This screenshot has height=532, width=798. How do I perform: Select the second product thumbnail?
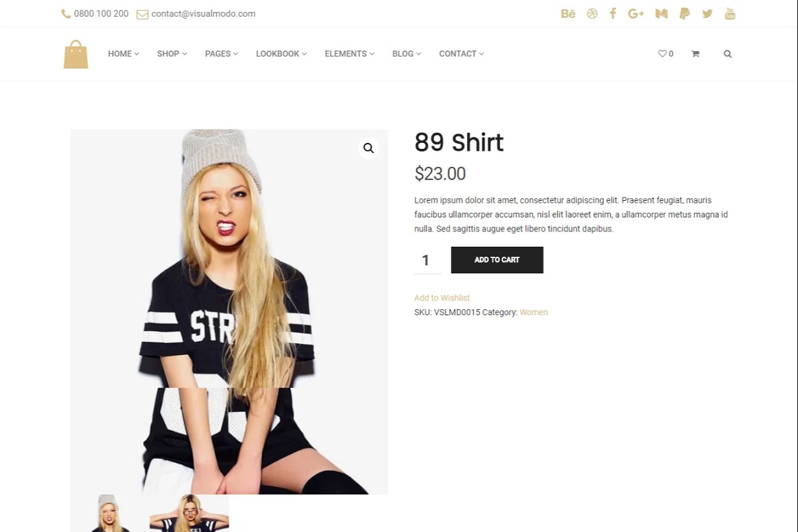pyautogui.click(x=189, y=513)
